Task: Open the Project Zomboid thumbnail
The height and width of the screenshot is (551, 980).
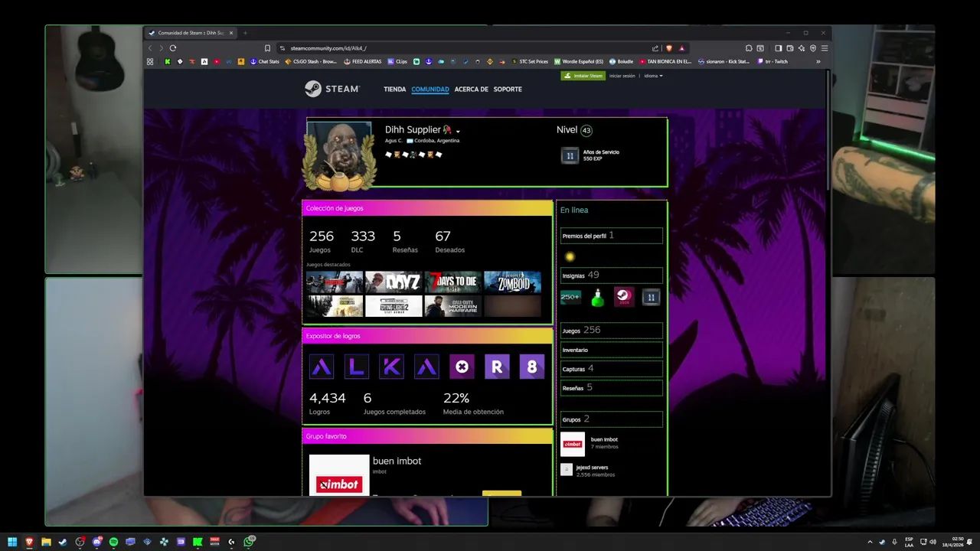Action: [x=512, y=282]
